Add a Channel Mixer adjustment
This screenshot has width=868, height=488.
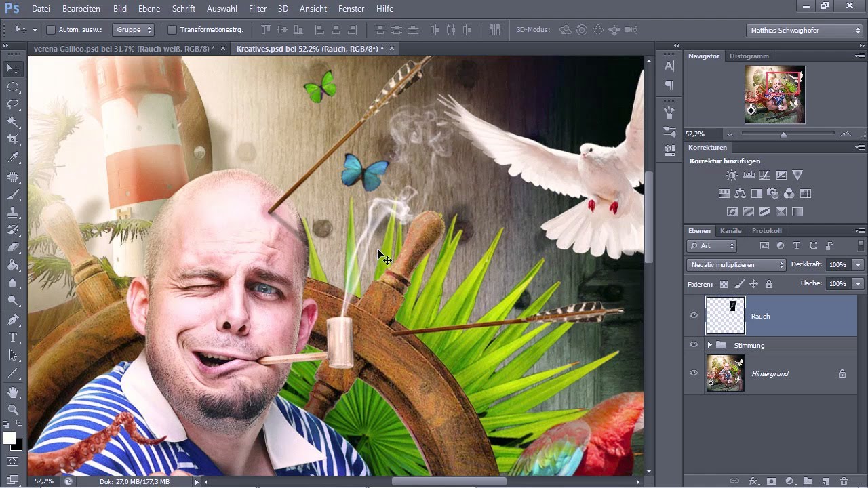[789, 194]
